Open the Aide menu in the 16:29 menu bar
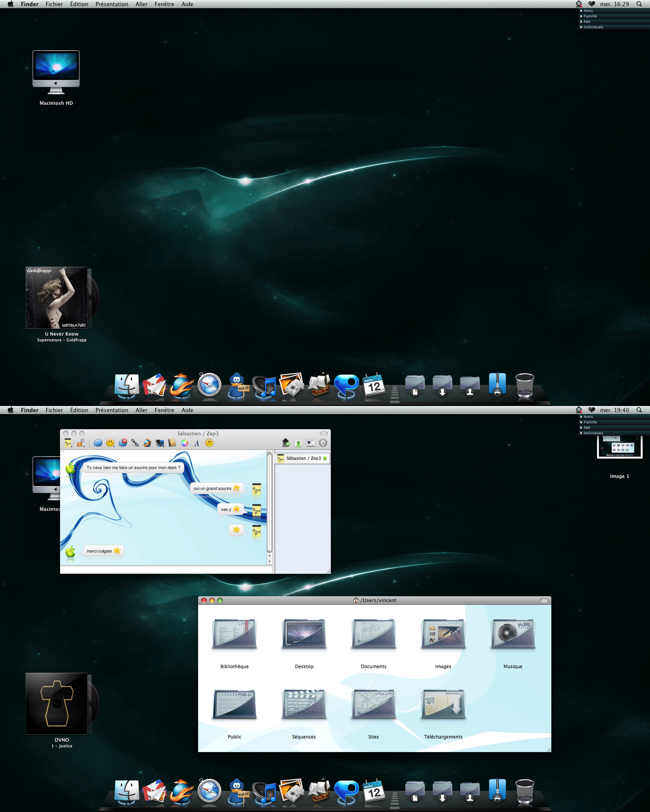This screenshot has height=812, width=650. (187, 4)
